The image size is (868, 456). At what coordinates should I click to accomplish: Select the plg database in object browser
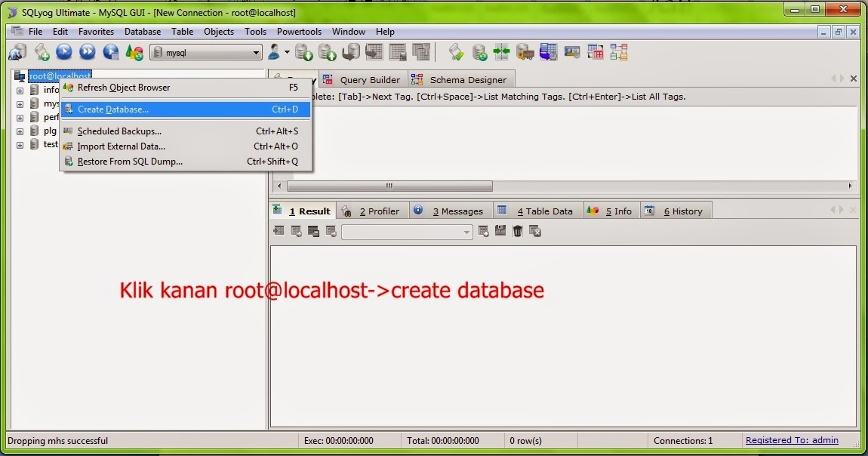tap(50, 131)
